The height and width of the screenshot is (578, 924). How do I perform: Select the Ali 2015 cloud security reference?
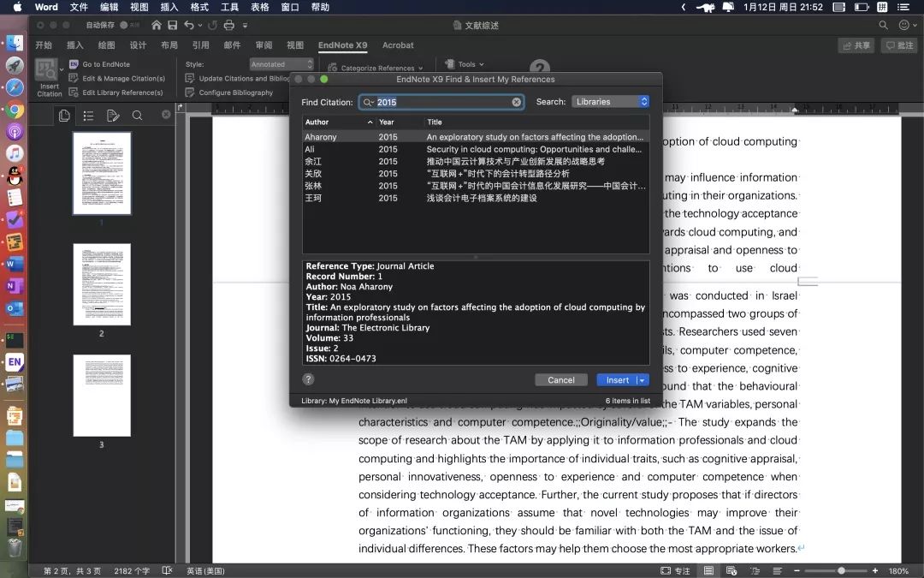coord(476,149)
